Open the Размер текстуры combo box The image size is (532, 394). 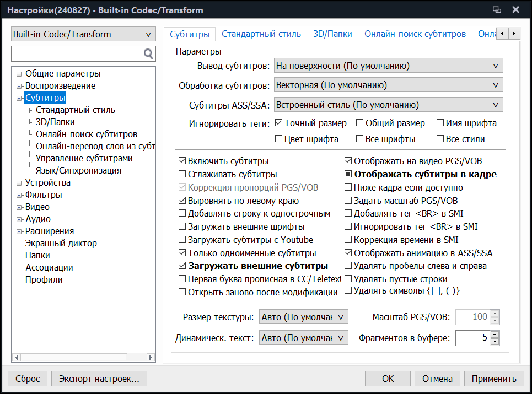303,317
